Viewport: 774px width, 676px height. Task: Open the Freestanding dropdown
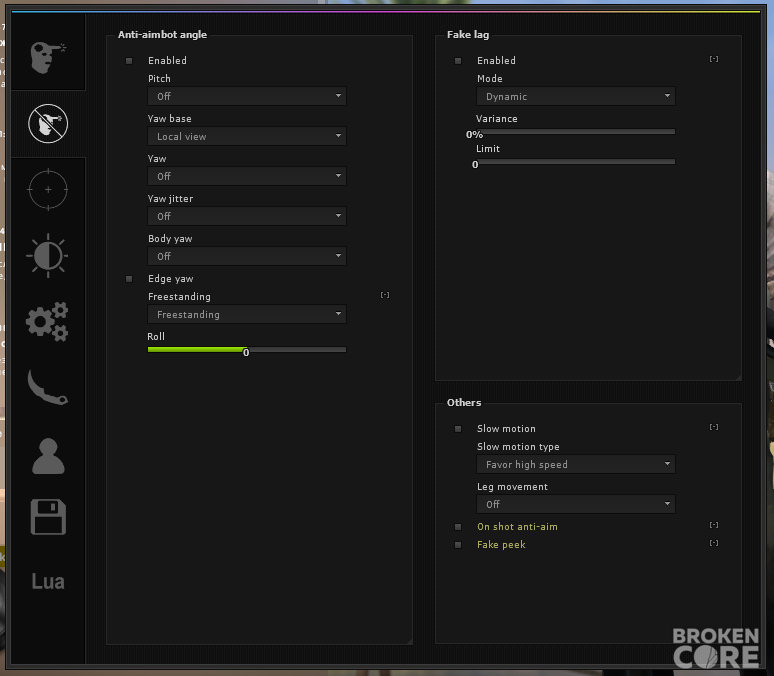[247, 315]
